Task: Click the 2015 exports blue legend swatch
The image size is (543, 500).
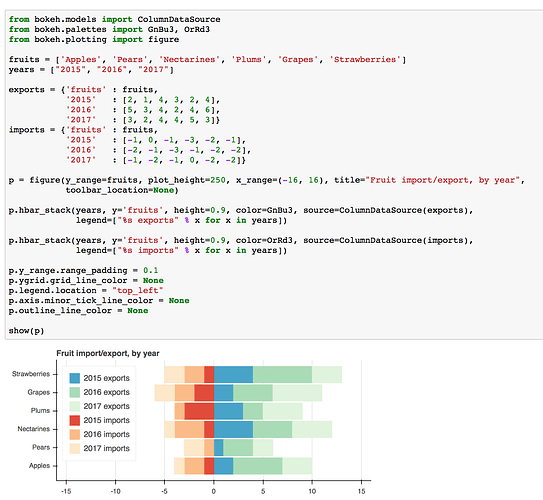Action: click(74, 378)
